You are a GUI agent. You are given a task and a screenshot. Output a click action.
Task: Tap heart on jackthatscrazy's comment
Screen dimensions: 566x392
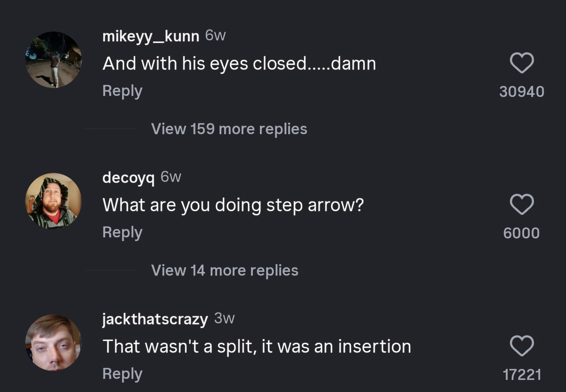click(x=522, y=346)
